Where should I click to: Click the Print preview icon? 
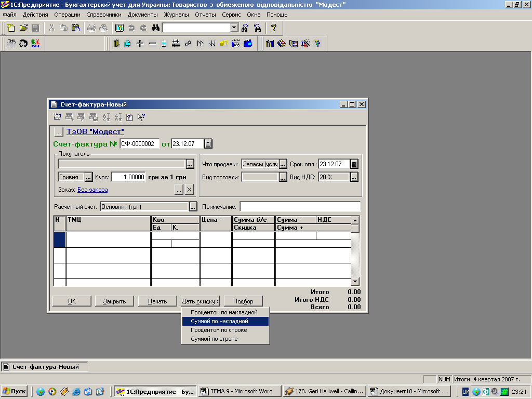click(103, 28)
